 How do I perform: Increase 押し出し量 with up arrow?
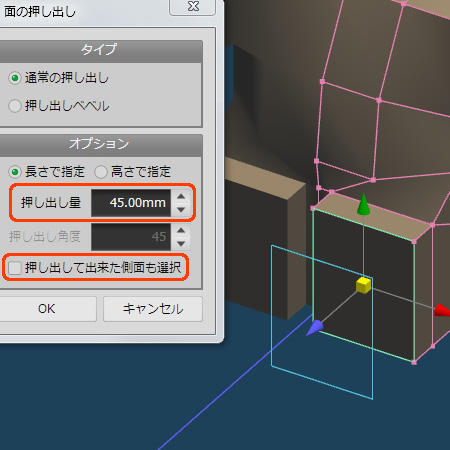coord(181,196)
